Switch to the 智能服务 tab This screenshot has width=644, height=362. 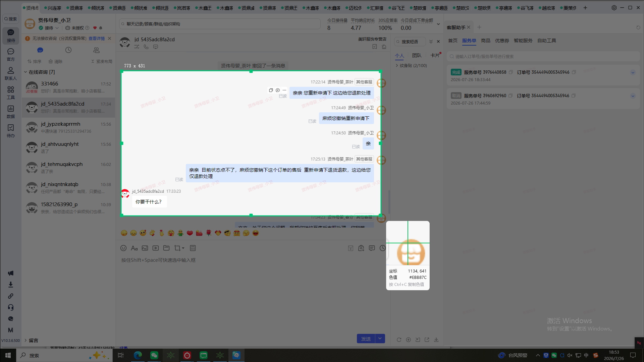point(523,41)
